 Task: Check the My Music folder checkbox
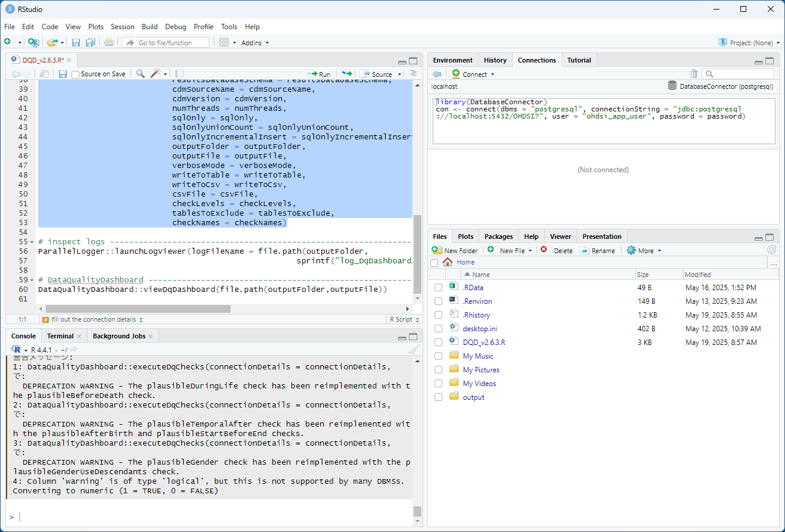[x=438, y=356]
